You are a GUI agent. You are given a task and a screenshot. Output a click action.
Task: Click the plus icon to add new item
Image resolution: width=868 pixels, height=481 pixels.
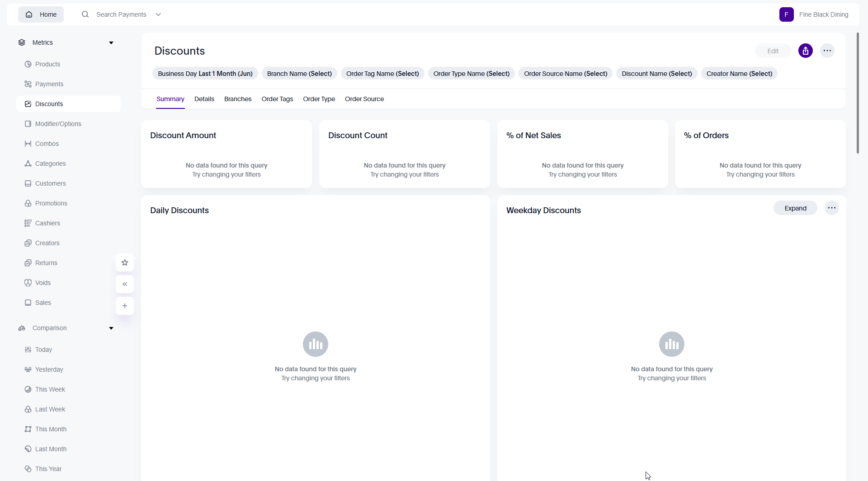124,306
